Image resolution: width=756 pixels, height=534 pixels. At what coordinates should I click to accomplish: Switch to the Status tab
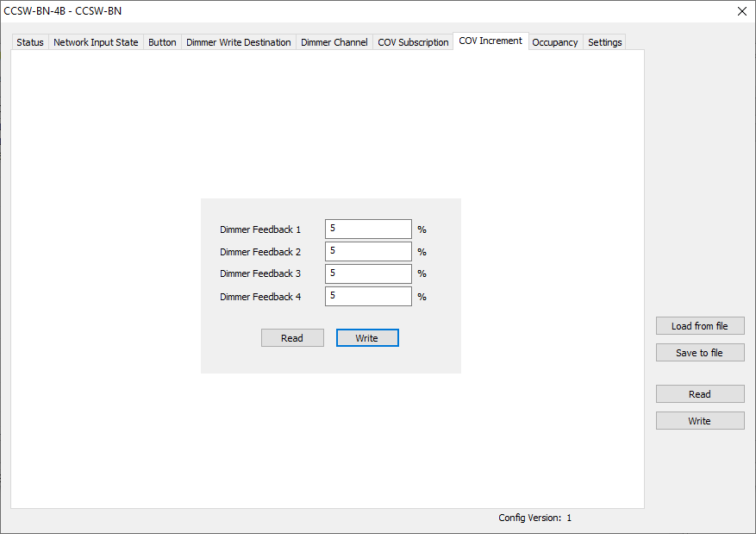click(30, 42)
